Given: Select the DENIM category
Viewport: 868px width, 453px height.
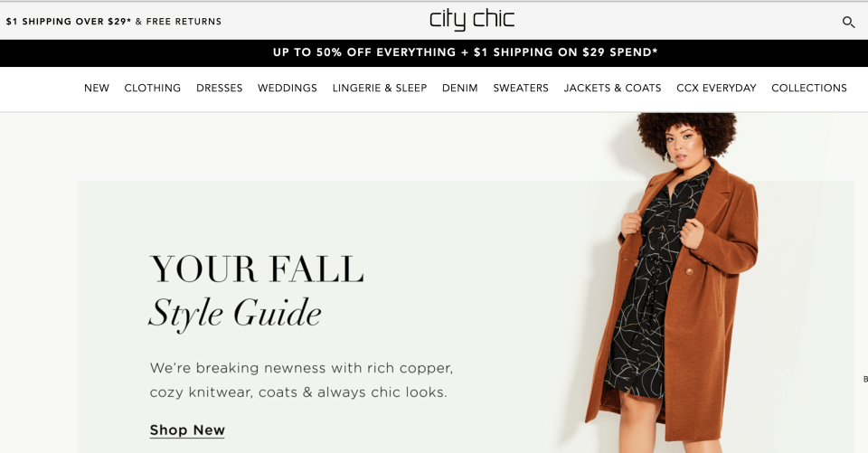Looking at the screenshot, I should 460,88.
